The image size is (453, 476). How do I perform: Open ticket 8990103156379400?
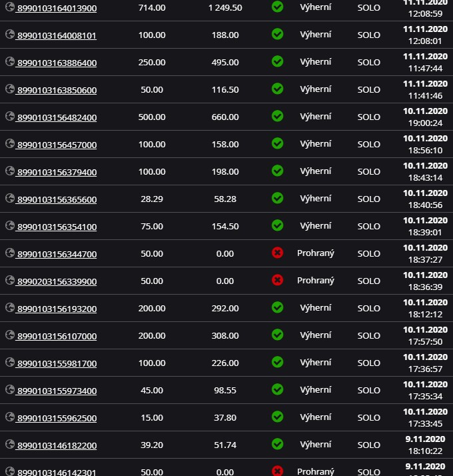pyautogui.click(x=57, y=172)
